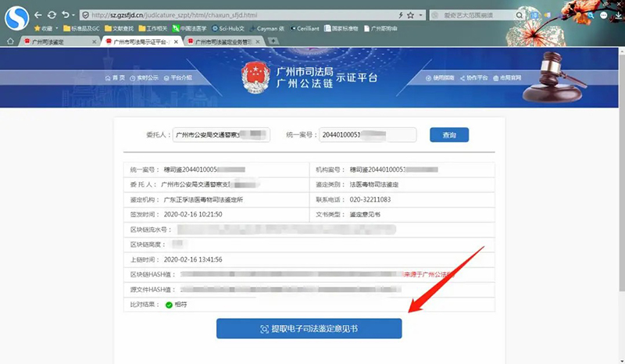Open the 工作相关 bookmark folder

coord(153,28)
